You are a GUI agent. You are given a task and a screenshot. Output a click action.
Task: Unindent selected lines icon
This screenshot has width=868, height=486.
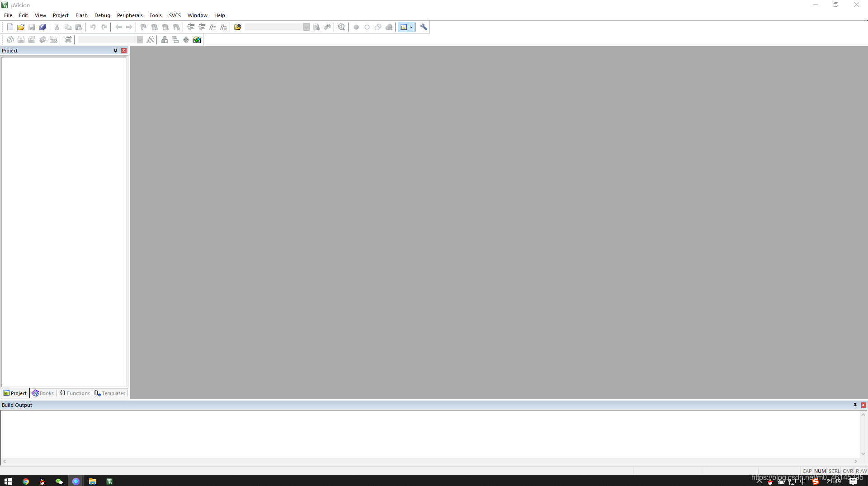click(x=202, y=27)
